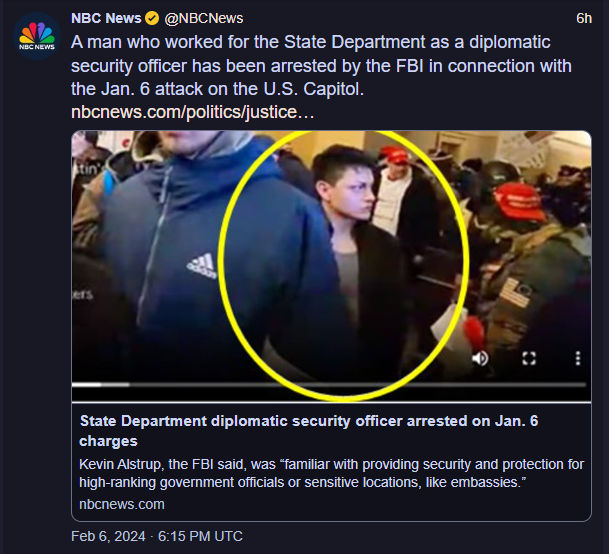609x554 pixels.
Task: Click the played portion of video progress
Action: (87, 383)
